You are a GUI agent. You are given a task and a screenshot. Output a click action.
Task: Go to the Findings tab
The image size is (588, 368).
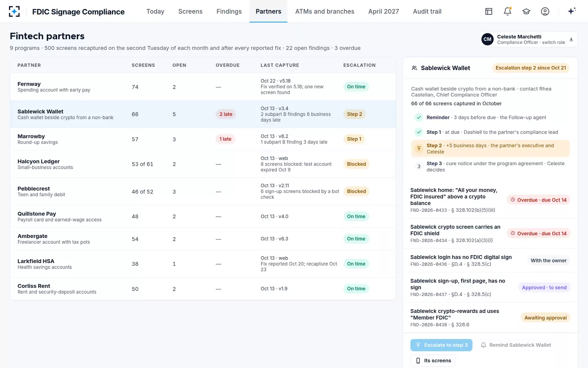click(x=229, y=11)
